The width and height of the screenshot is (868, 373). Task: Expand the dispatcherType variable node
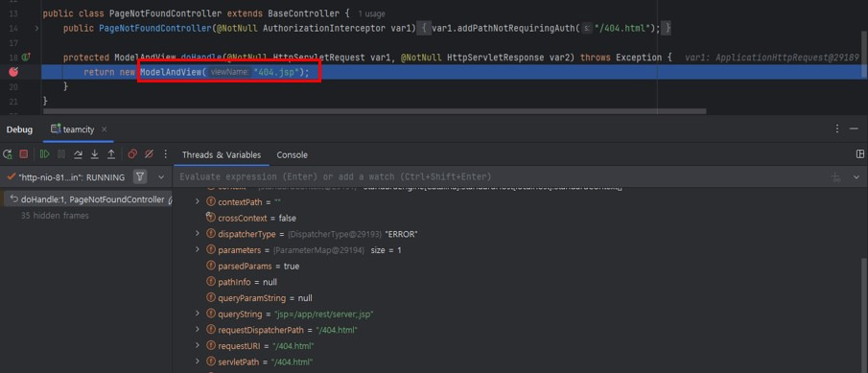(x=198, y=234)
